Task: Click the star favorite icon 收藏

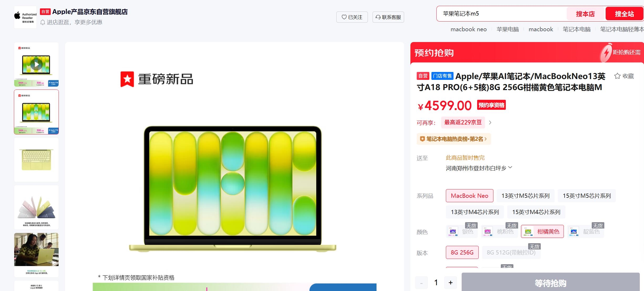Action: click(x=617, y=76)
